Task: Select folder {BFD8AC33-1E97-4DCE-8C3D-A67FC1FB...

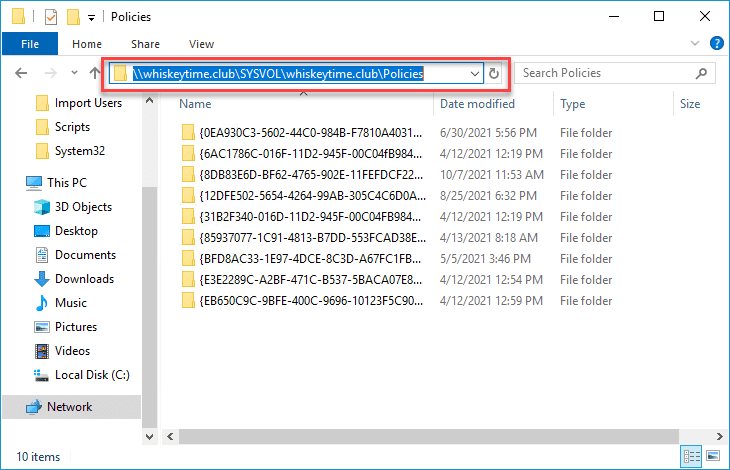Action: [x=310, y=259]
